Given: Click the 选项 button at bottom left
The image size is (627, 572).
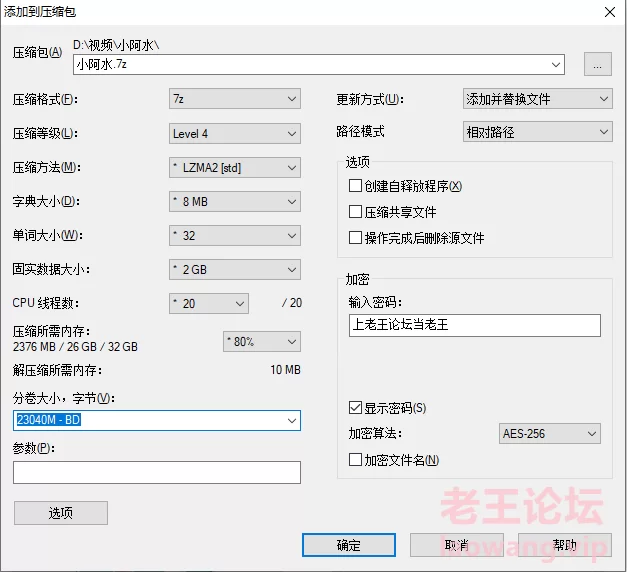Looking at the screenshot, I should [61, 513].
